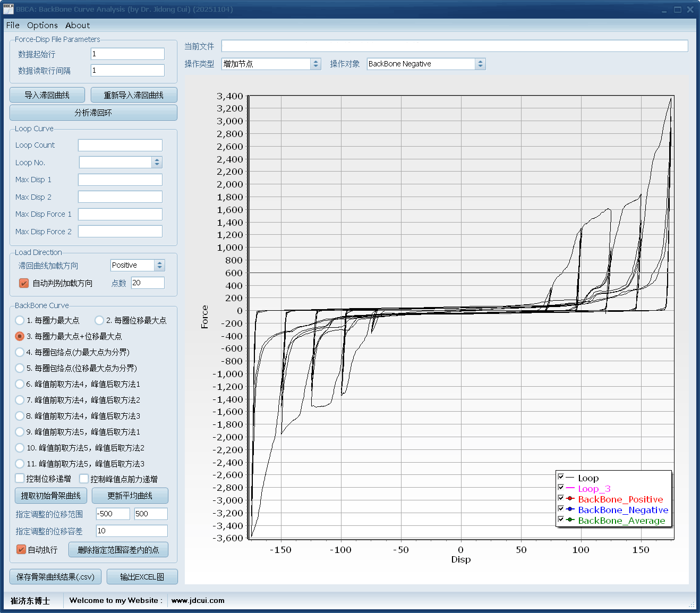Hide the Loop_3 series in legend
This screenshot has height=613, width=700.
pyautogui.click(x=561, y=488)
